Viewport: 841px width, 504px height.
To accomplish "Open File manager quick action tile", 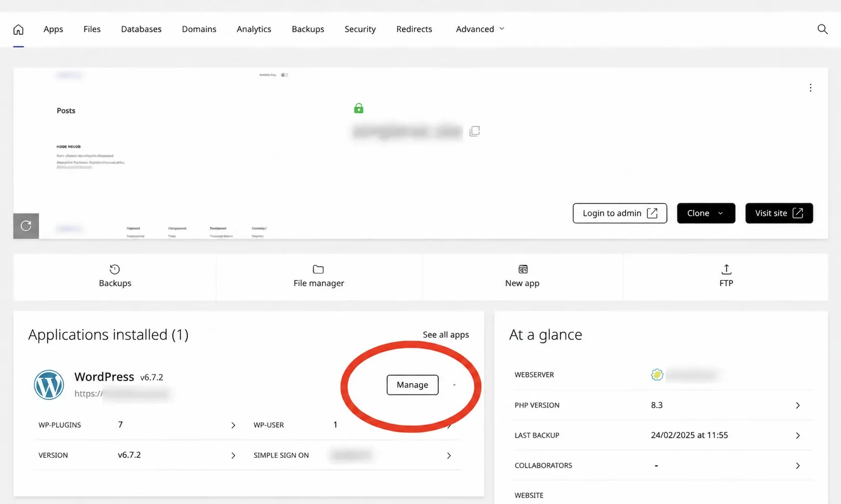I will (x=319, y=277).
